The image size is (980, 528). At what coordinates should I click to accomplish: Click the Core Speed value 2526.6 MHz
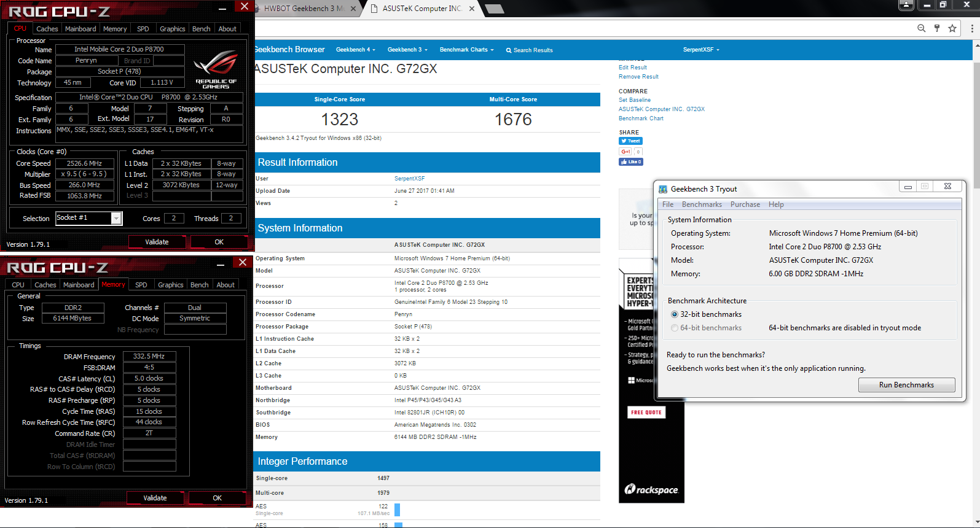point(85,163)
